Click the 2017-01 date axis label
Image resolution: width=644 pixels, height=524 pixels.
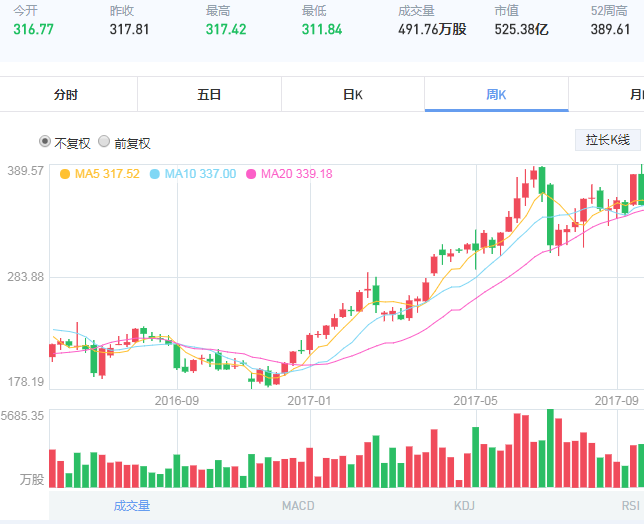[x=309, y=401]
